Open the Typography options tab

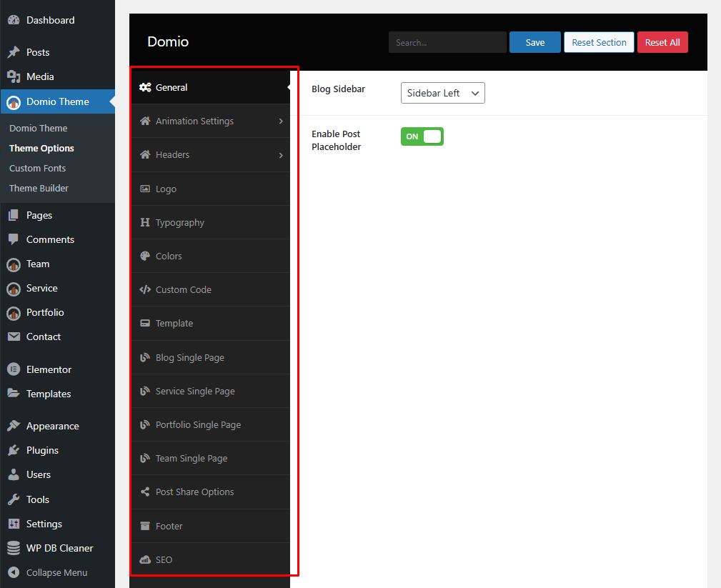point(180,222)
